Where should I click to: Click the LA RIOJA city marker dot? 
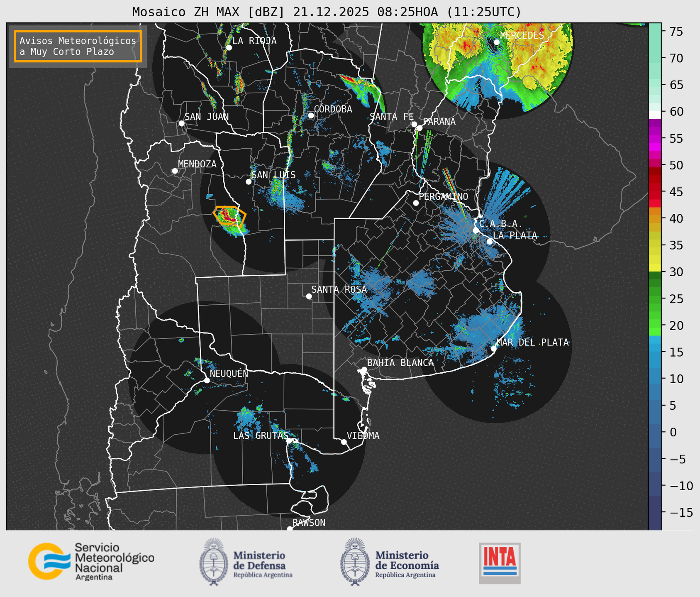[x=229, y=48]
